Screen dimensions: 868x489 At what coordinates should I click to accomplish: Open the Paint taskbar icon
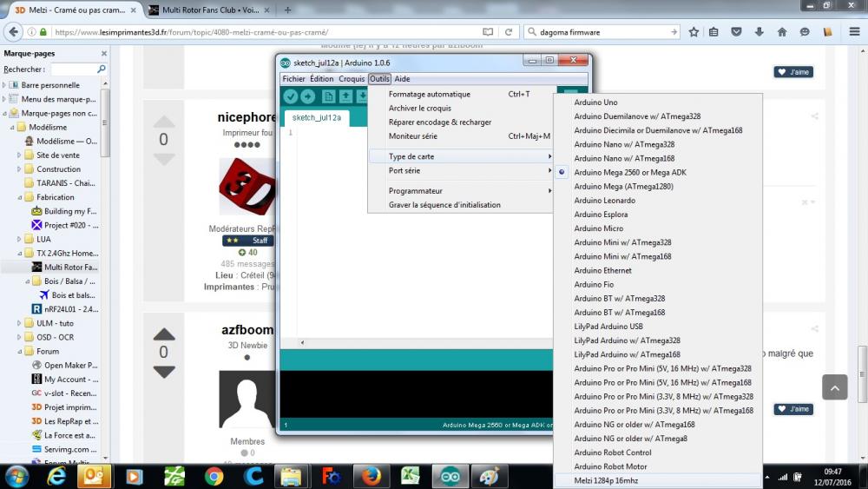(490, 476)
